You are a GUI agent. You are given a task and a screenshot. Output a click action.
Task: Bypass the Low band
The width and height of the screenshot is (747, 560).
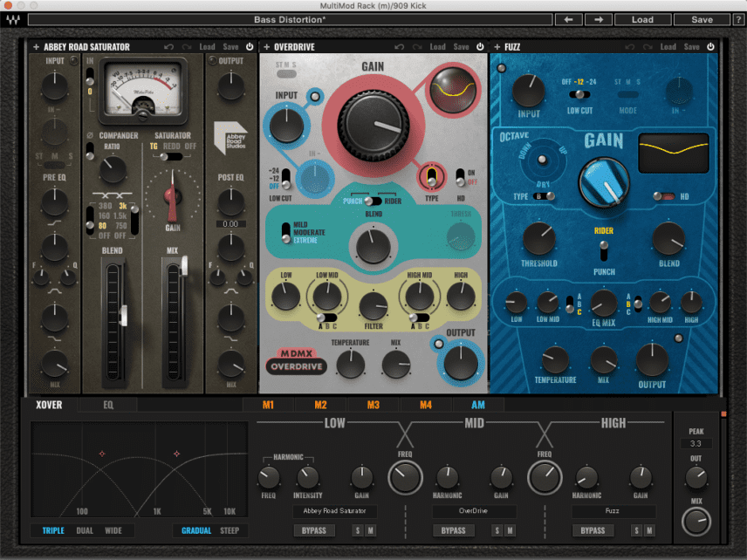coord(314,530)
